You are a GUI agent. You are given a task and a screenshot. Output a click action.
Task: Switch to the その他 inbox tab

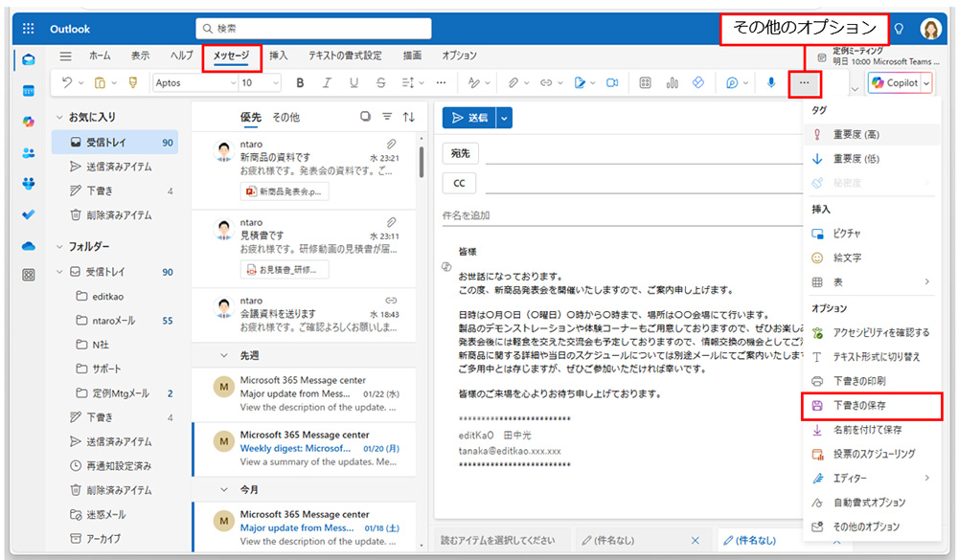pyautogui.click(x=285, y=117)
